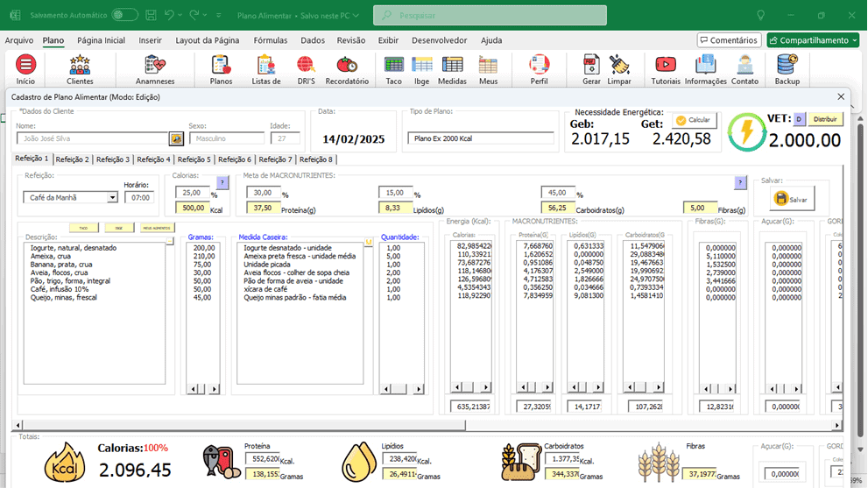Screen dimensions: 868x488
Task: Click the Informações ribbon icon
Action: [705, 70]
